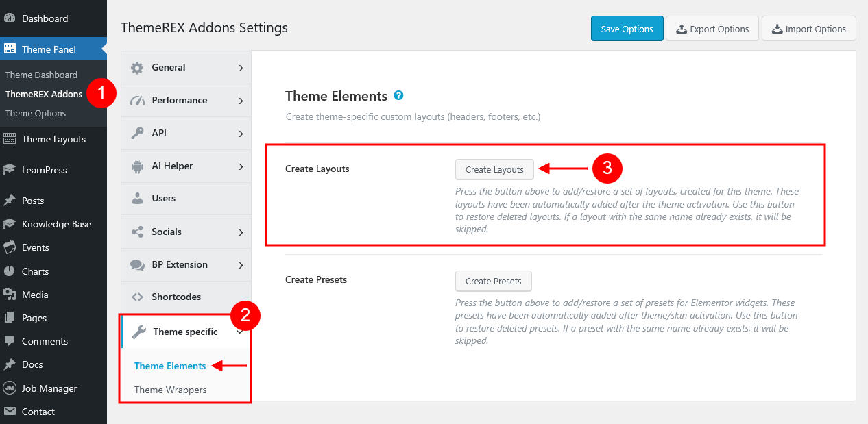Click the AI Helper android icon
Image resolution: width=868 pixels, height=424 pixels.
pos(137,166)
